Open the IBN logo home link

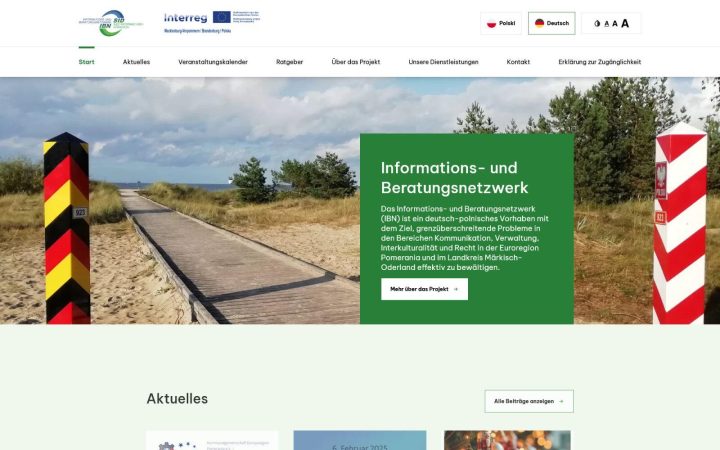pyautogui.click(x=111, y=23)
